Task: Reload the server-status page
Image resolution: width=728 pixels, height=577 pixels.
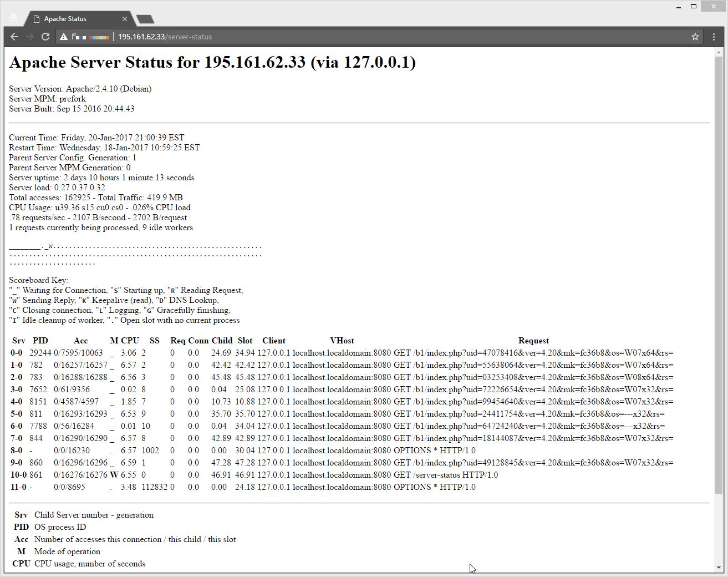Action: (45, 37)
